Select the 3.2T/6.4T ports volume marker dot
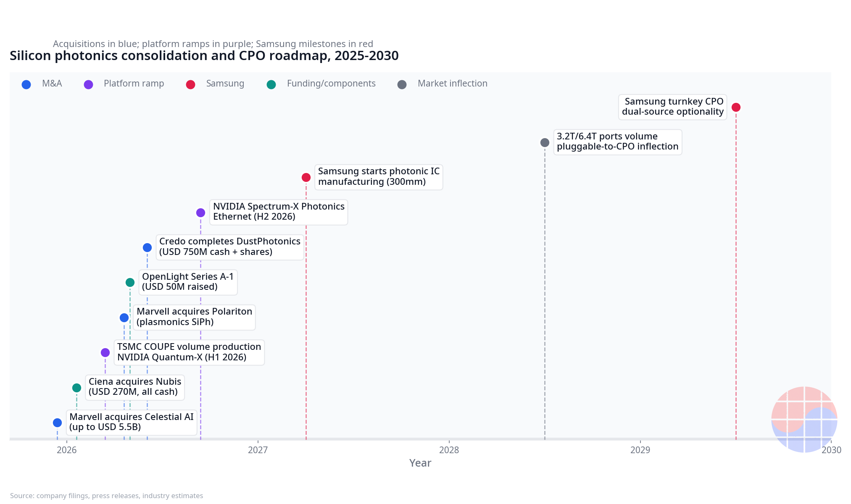 tap(545, 142)
